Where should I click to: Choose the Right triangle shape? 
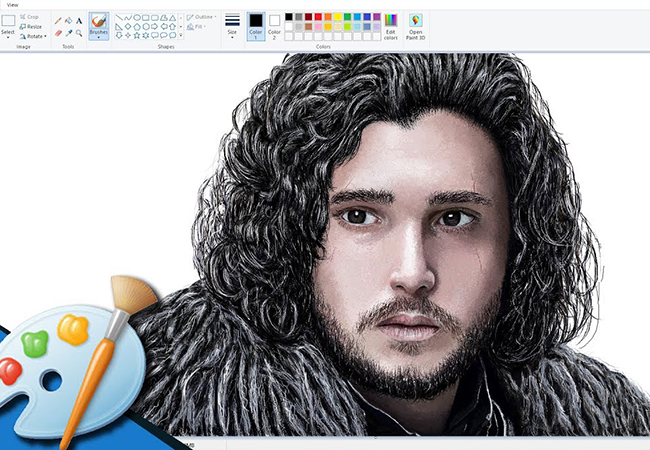click(119, 27)
